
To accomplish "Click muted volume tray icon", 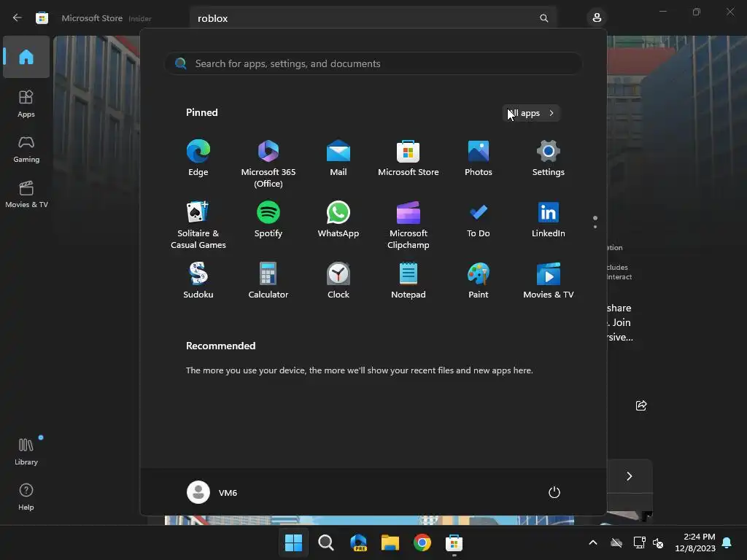I will tap(659, 542).
